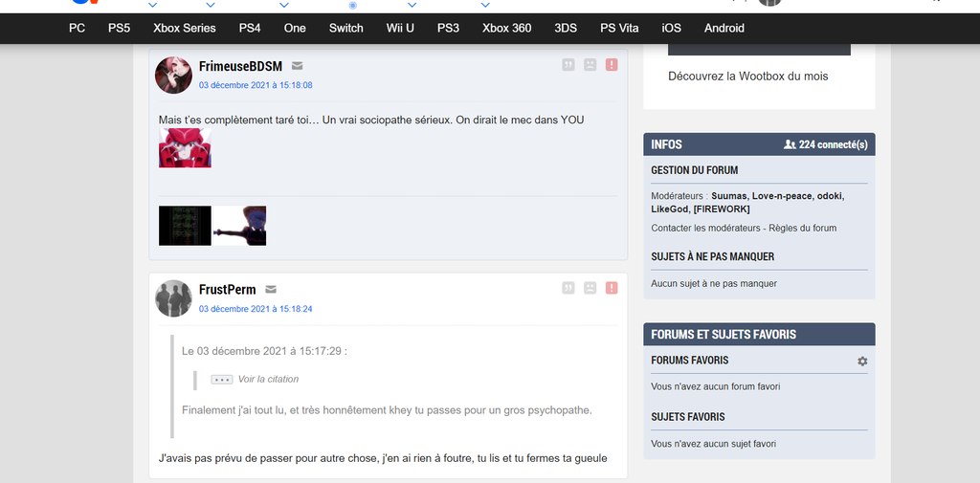Viewport: 980px width, 483px height.
Task: Open the PS4 section
Action: click(250, 28)
